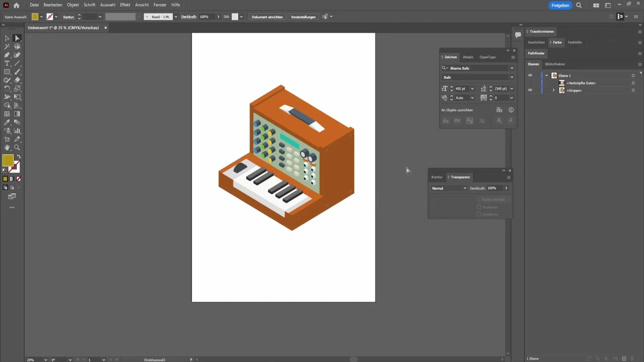The height and width of the screenshot is (362, 644).
Task: Click target circle of Ebene 1
Action: pos(633,76)
